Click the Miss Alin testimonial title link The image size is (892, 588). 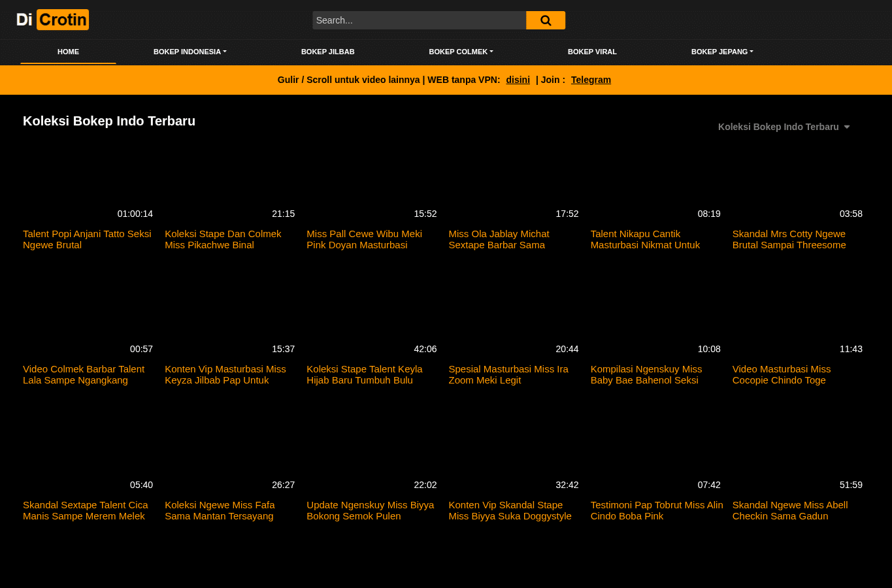[657, 510]
